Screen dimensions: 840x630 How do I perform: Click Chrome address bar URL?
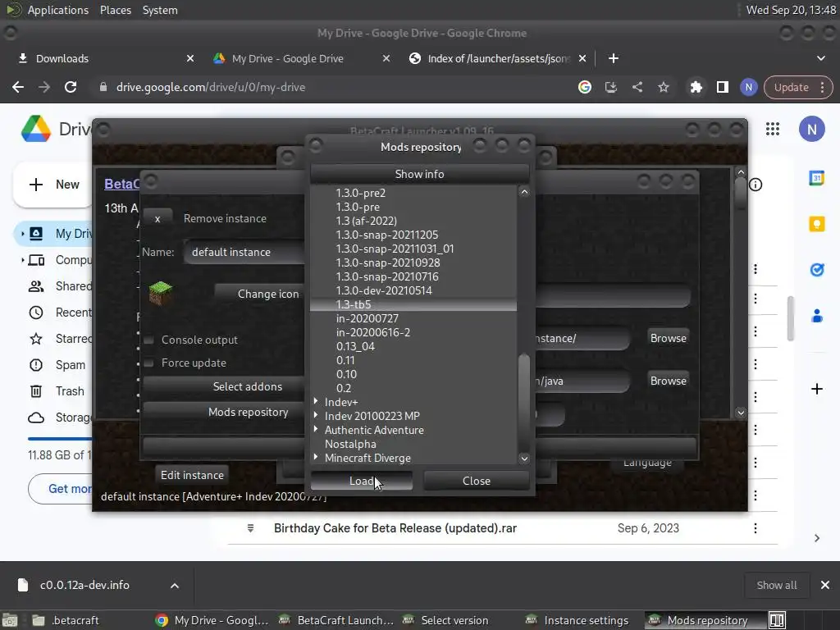(x=211, y=87)
